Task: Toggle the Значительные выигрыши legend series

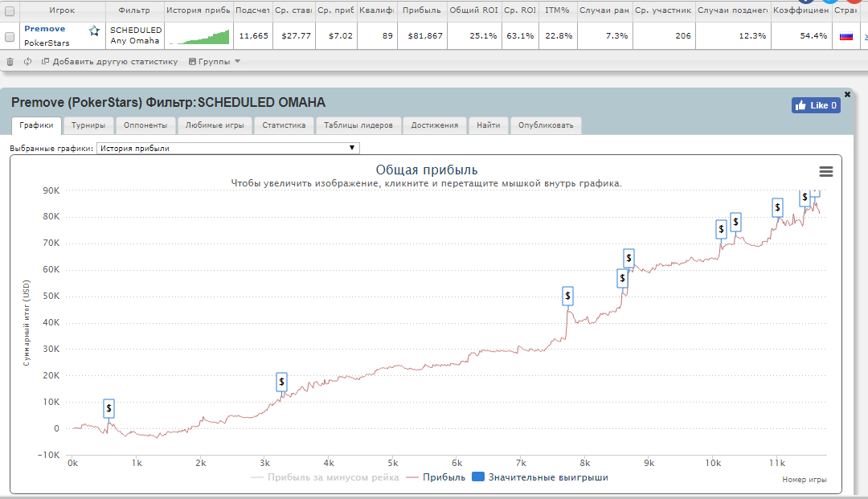Action: pos(540,477)
